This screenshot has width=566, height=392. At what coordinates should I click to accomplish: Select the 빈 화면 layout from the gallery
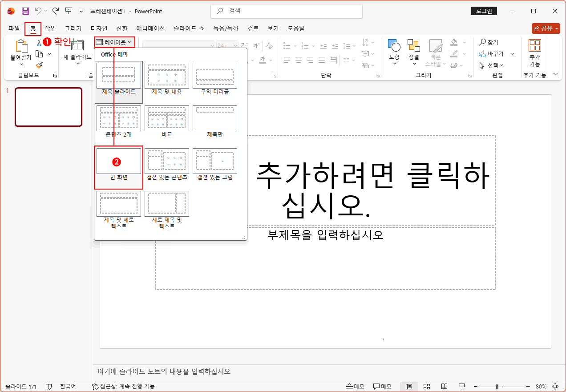118,161
